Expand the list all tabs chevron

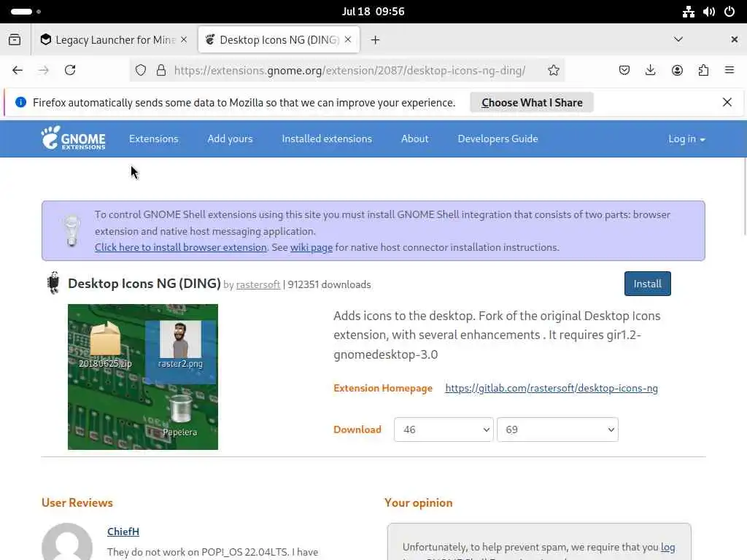tap(678, 39)
